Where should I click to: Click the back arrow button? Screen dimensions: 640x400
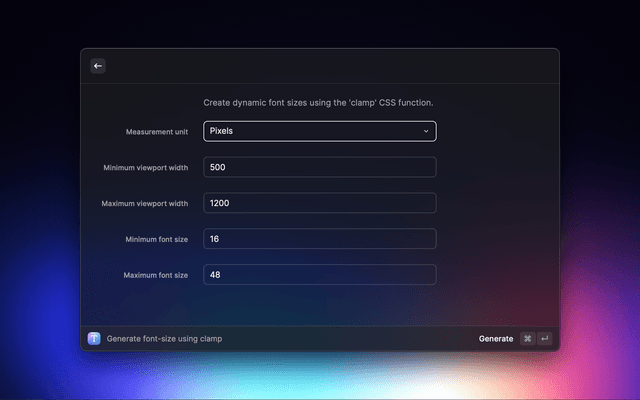(98, 66)
